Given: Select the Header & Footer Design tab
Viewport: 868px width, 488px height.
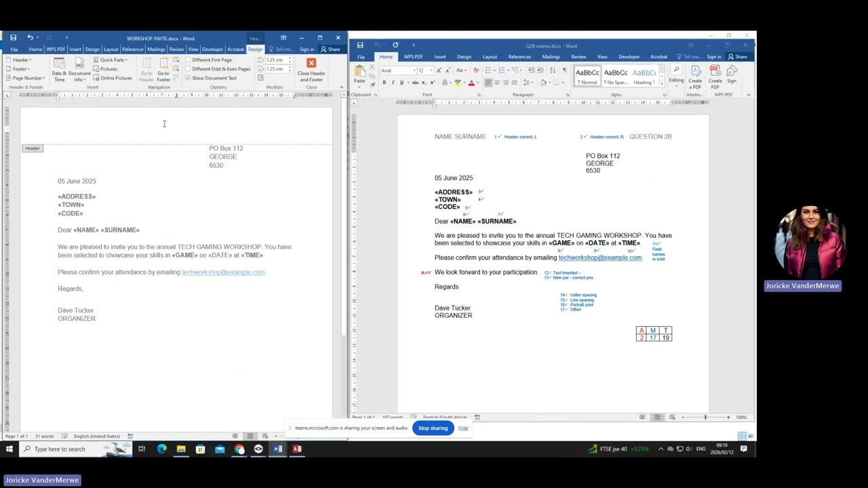Looking at the screenshot, I should (x=255, y=49).
